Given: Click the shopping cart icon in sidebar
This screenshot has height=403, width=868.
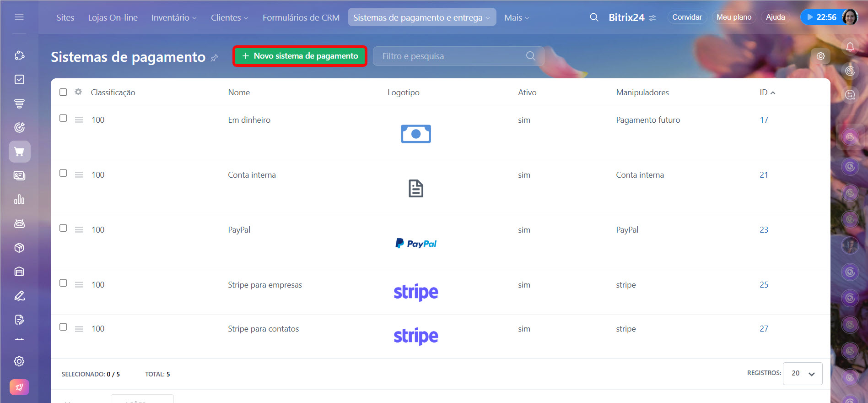Looking at the screenshot, I should pyautogui.click(x=19, y=152).
